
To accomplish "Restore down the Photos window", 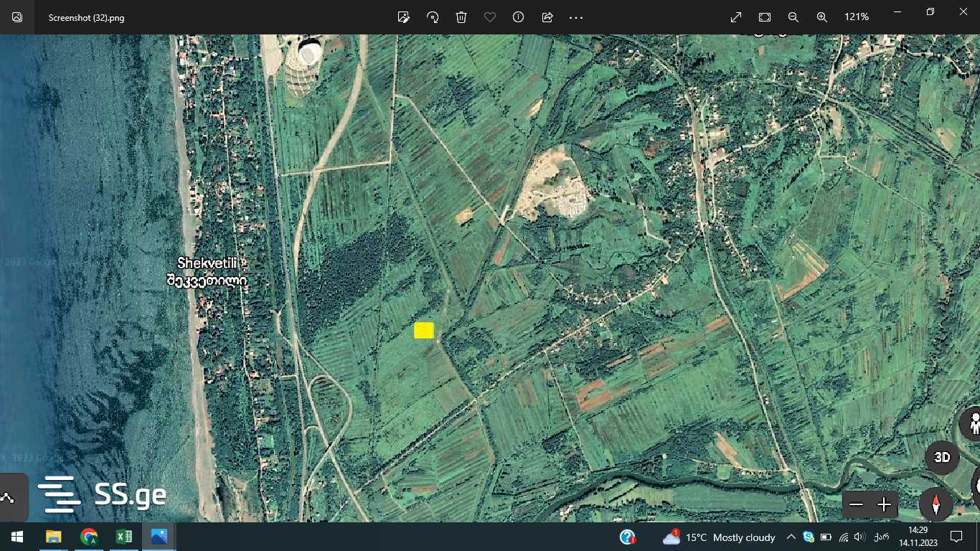I will pyautogui.click(x=930, y=12).
